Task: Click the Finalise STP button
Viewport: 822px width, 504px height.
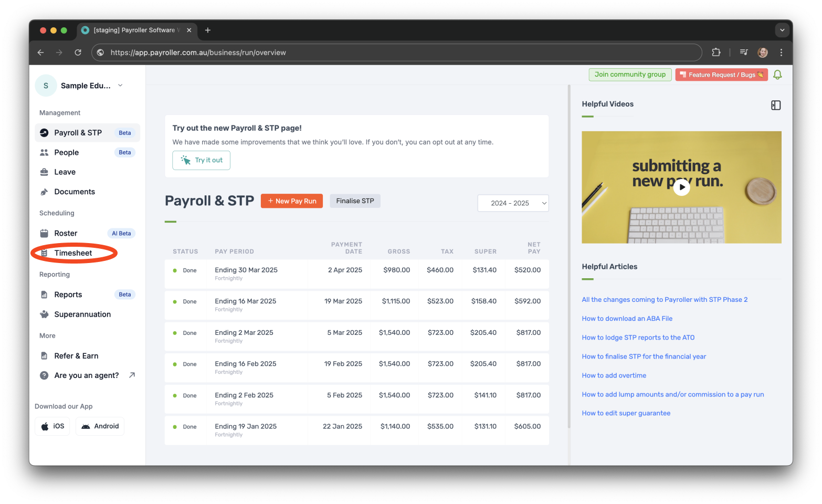Action: point(355,201)
